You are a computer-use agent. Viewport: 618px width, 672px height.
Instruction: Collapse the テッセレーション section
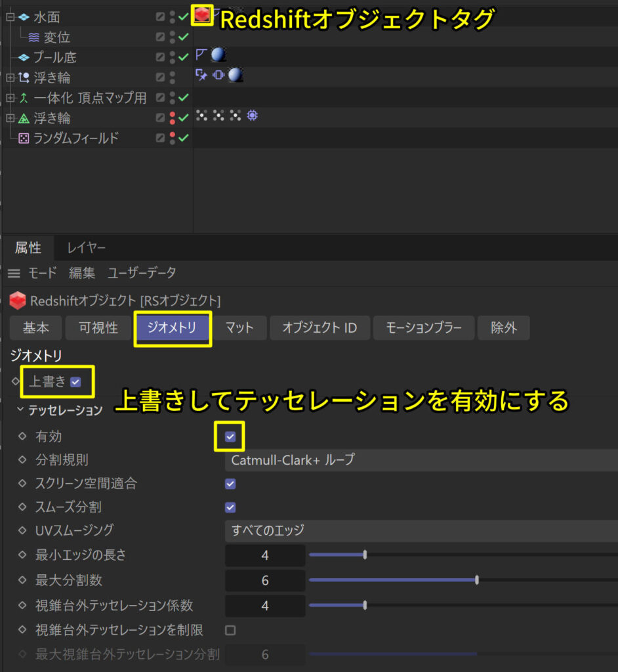tap(20, 409)
